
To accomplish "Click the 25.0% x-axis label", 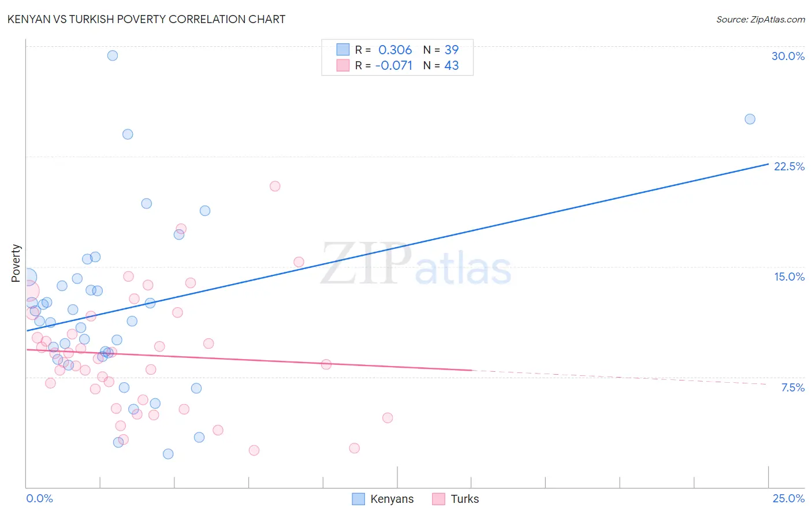I will (x=788, y=498).
